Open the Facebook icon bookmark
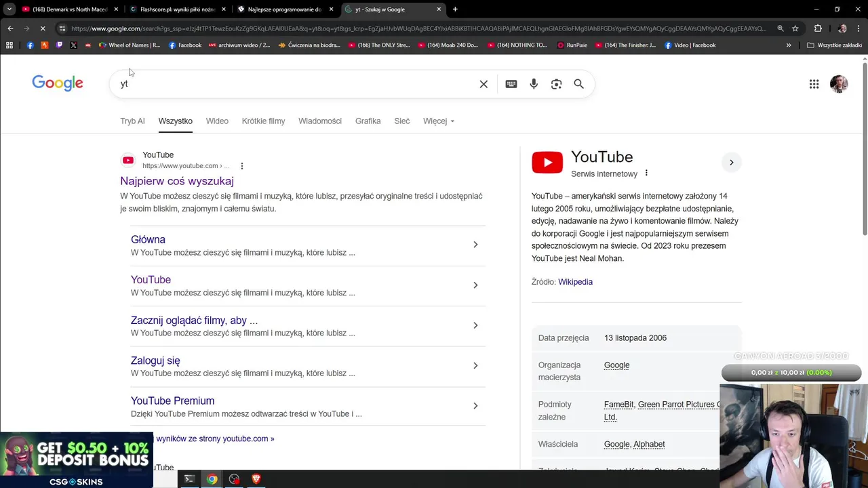The width and height of the screenshot is (868, 488). pos(30,45)
